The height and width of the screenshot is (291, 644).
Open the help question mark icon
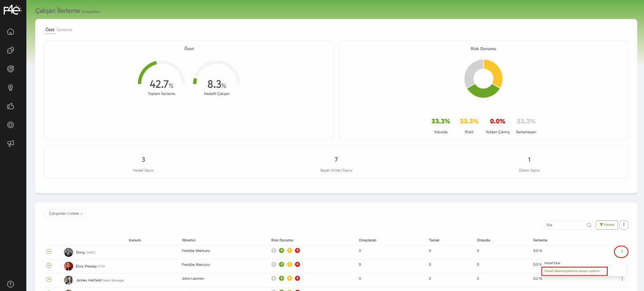[x=10, y=284]
